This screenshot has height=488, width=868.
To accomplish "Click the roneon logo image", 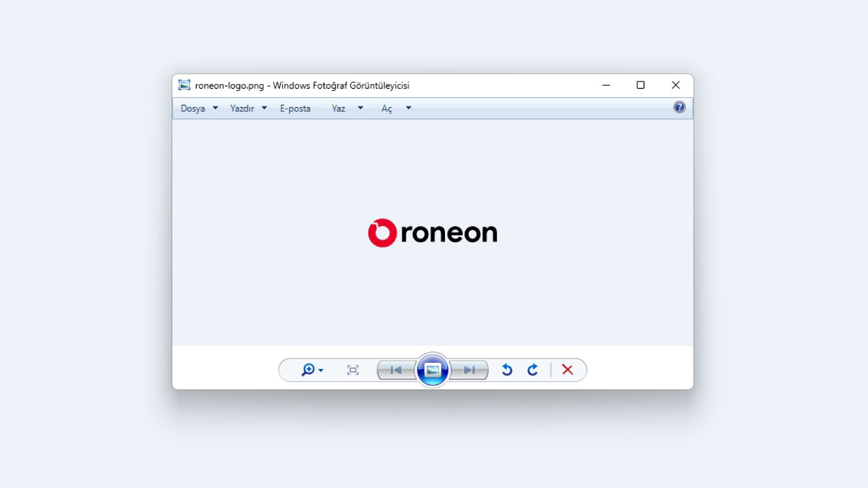I will coord(433,233).
